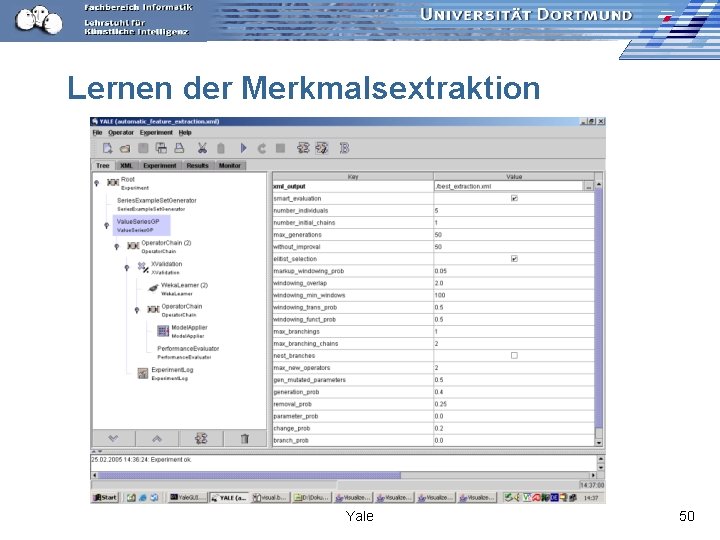Switch to the YaleGUI taskbar window
The width and height of the screenshot is (720, 540).
click(187, 498)
